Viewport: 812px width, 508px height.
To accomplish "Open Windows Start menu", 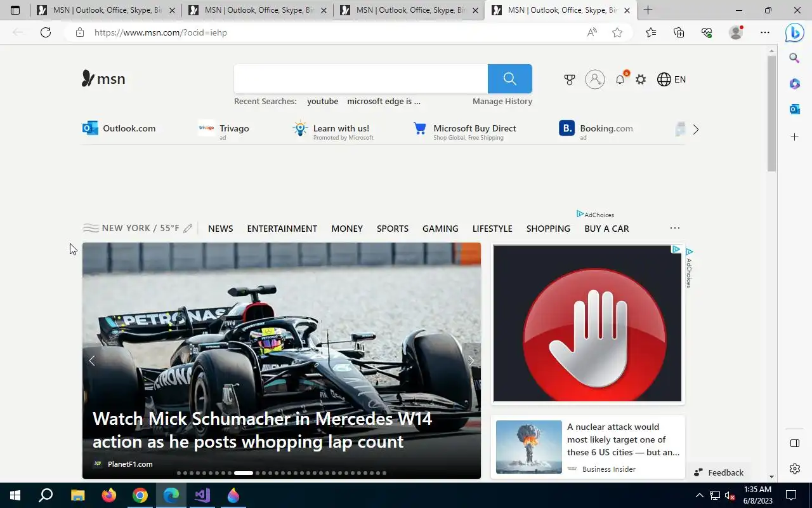I will point(15,495).
